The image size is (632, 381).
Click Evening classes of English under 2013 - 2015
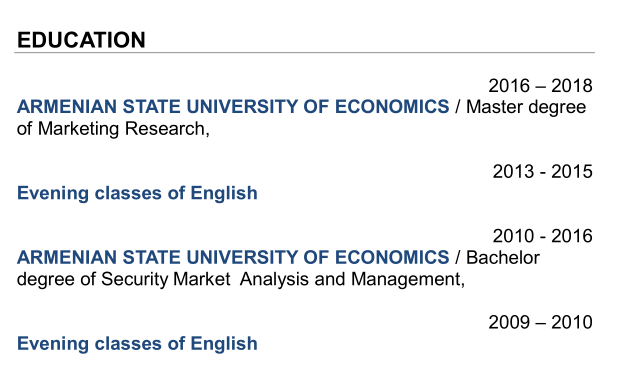pyautogui.click(x=137, y=193)
